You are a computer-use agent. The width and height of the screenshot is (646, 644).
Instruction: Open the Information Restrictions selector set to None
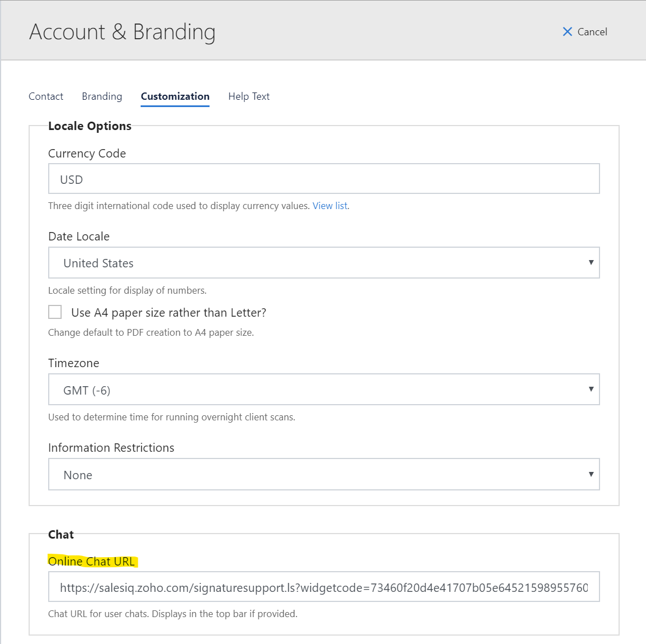click(324, 474)
